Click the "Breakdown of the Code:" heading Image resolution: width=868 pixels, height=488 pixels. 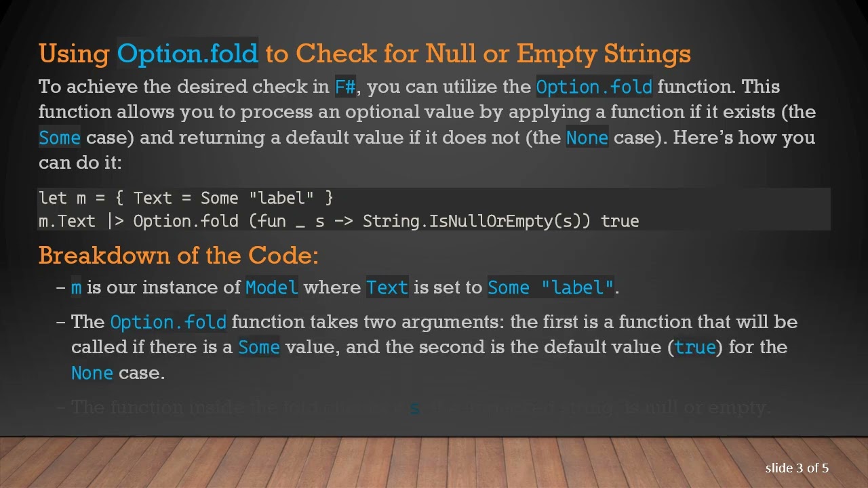coord(178,256)
